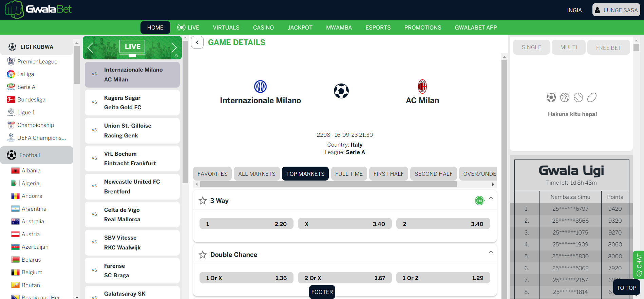Switch to the FIRST HALF tab

click(389, 173)
